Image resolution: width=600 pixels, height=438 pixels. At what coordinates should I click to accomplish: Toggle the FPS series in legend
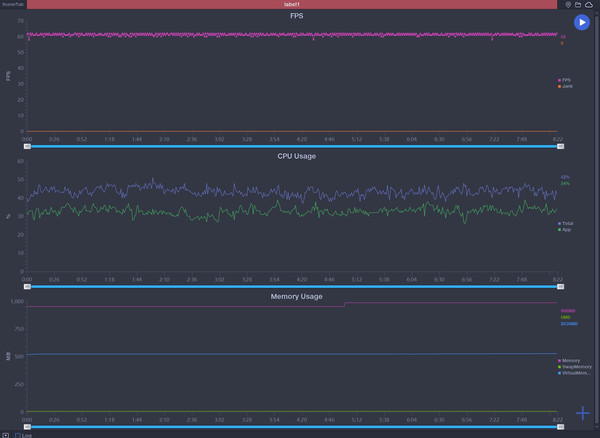point(564,80)
